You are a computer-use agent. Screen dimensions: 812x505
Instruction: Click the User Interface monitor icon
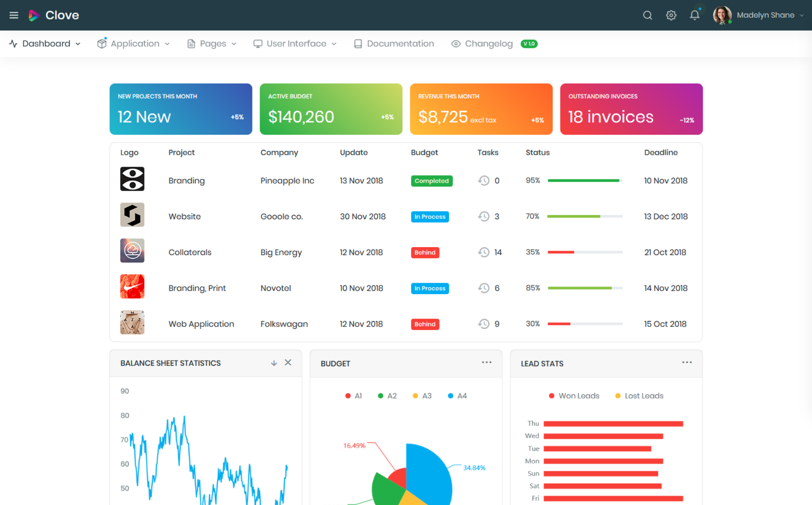(x=258, y=44)
